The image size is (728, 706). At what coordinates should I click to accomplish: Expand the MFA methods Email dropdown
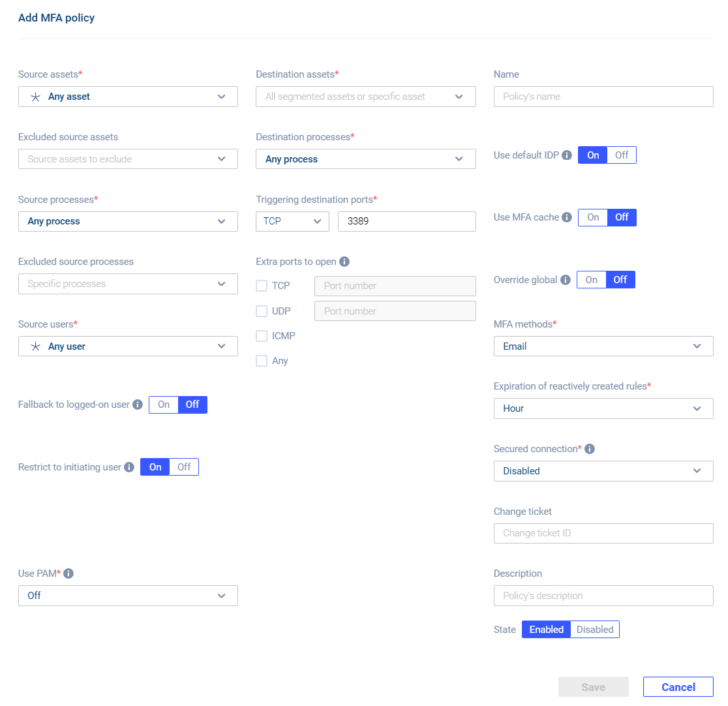[603, 346]
